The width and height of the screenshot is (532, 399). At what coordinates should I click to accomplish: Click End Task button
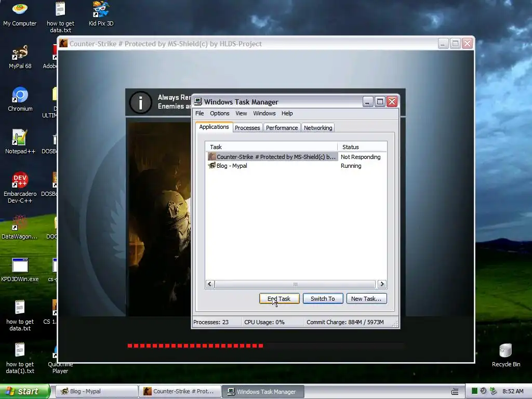279,299
